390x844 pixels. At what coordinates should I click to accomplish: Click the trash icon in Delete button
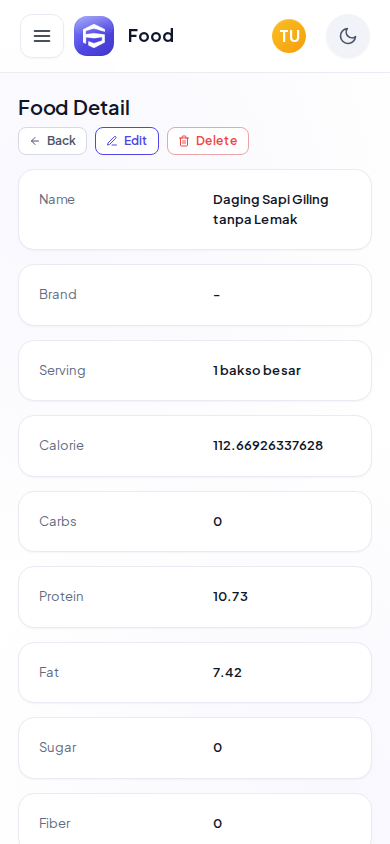pos(184,141)
